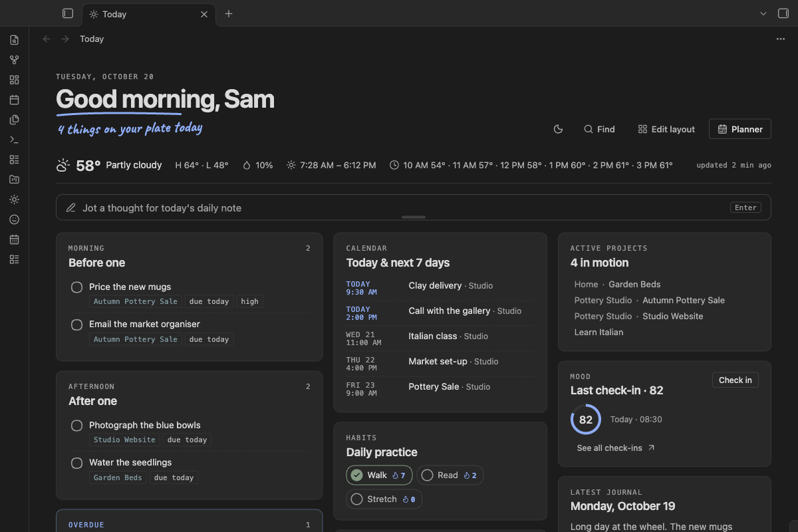Image resolution: width=798 pixels, height=532 pixels.
Task: Click the raindrop precipitation icon
Action: pyautogui.click(x=247, y=165)
